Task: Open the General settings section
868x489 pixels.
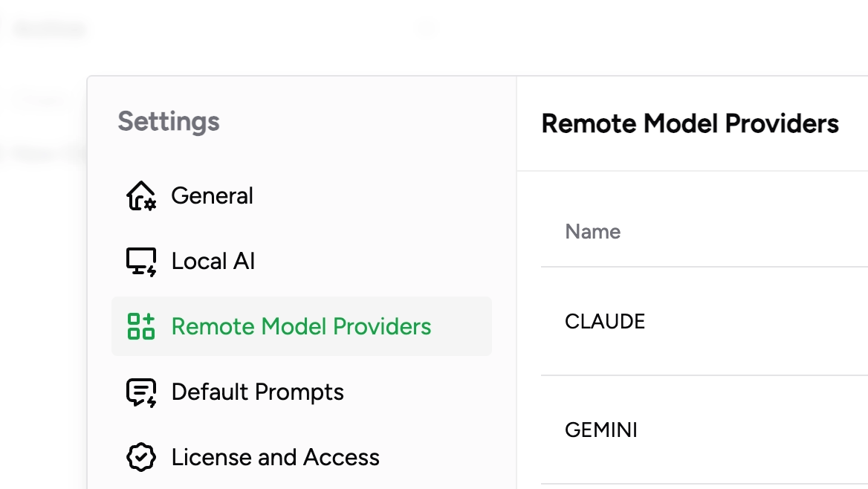Action: tap(212, 195)
